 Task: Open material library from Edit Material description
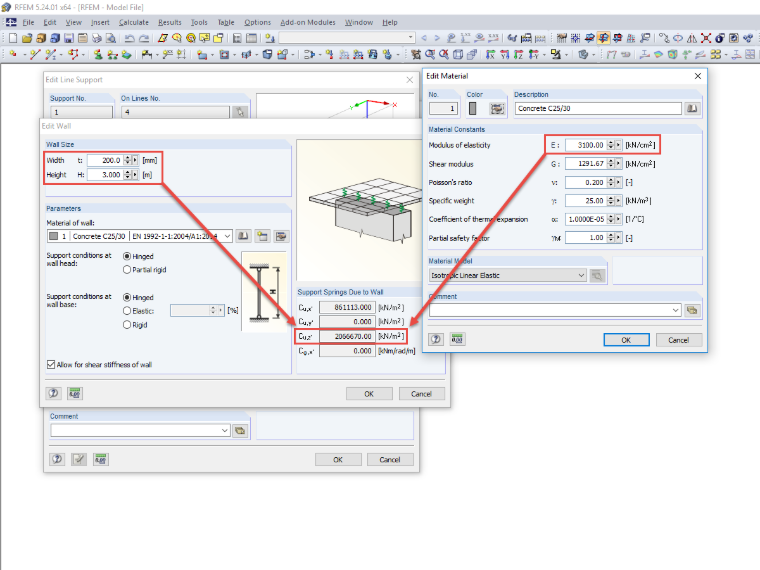[692, 109]
